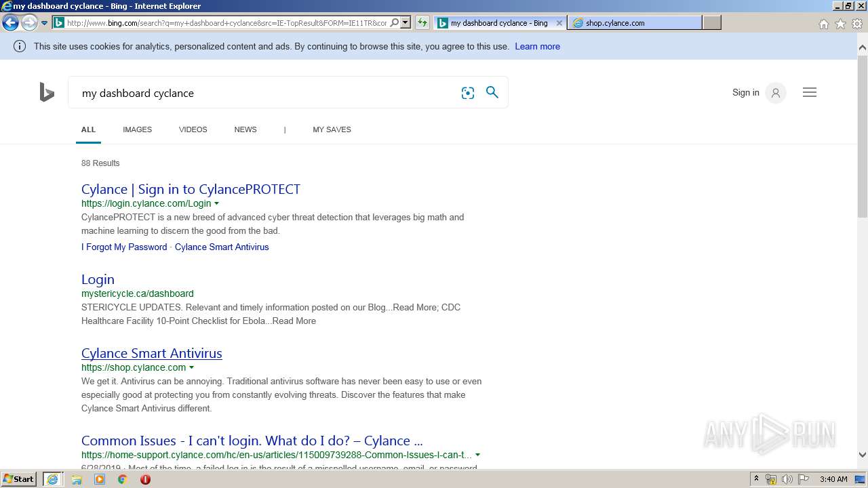This screenshot has height=488, width=868.
Task: Expand dropdown arrow next to shop.cylance.com URL
Action: click(x=191, y=367)
